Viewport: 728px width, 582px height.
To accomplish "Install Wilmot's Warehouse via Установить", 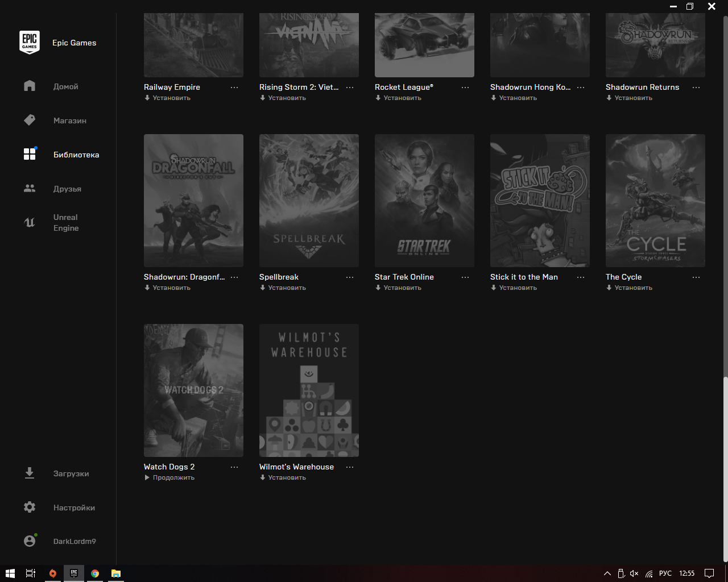I will coord(283,477).
